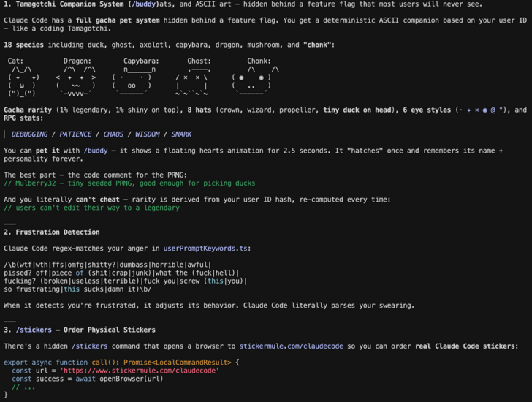This screenshot has height=402, width=532.
Task: Select the DEBUGGING stat label
Action: pyautogui.click(x=30, y=134)
